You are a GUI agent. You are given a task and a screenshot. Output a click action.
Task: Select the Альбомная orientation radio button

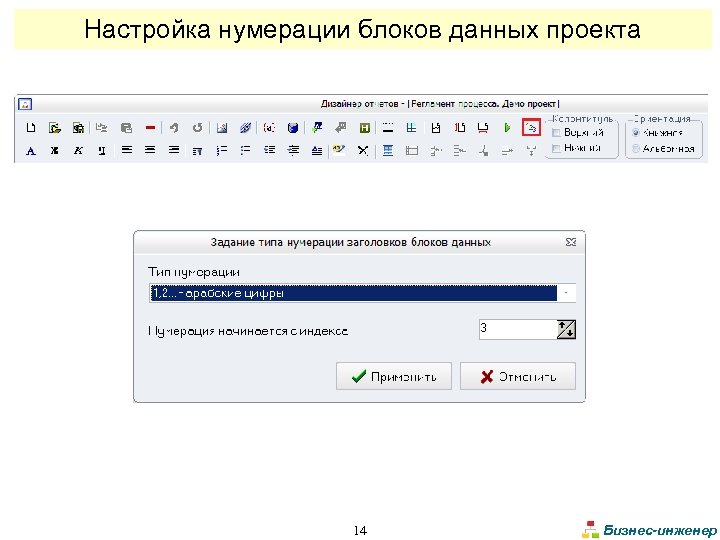[636, 148]
